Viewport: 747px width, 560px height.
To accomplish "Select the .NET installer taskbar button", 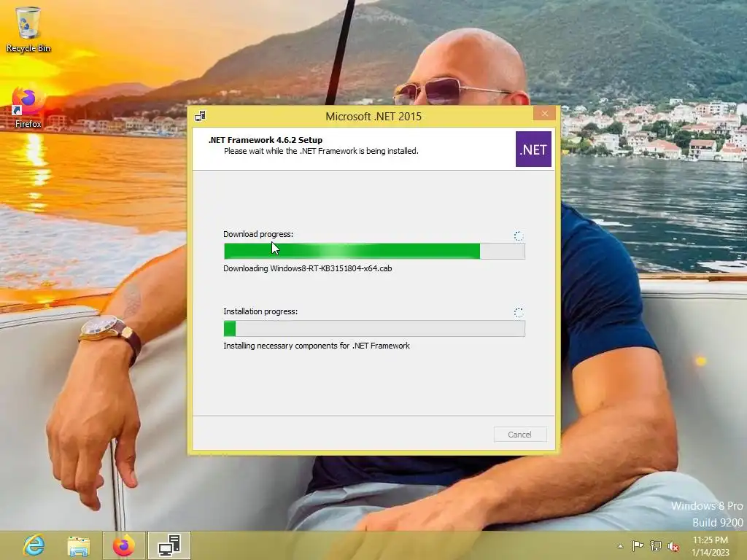I will 169,545.
